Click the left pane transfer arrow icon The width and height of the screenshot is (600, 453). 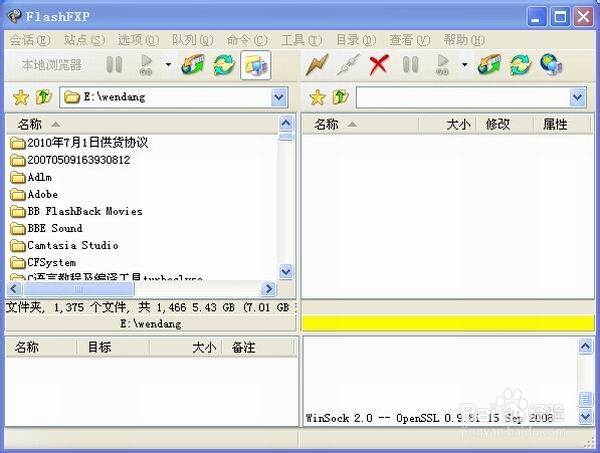(192, 64)
